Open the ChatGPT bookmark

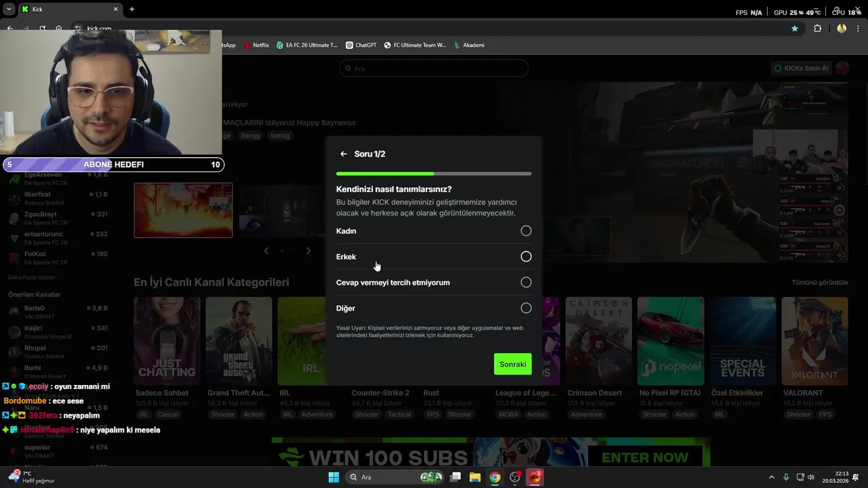(361, 45)
